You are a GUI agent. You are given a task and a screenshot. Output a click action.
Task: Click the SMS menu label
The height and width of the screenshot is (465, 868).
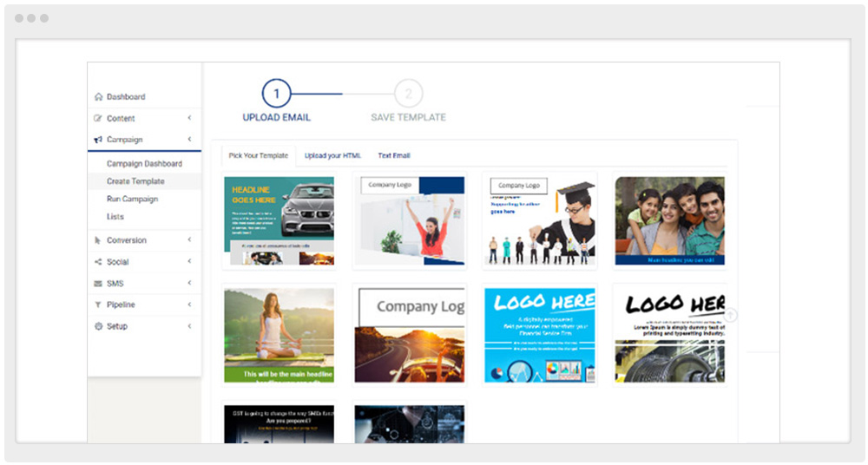coord(115,284)
